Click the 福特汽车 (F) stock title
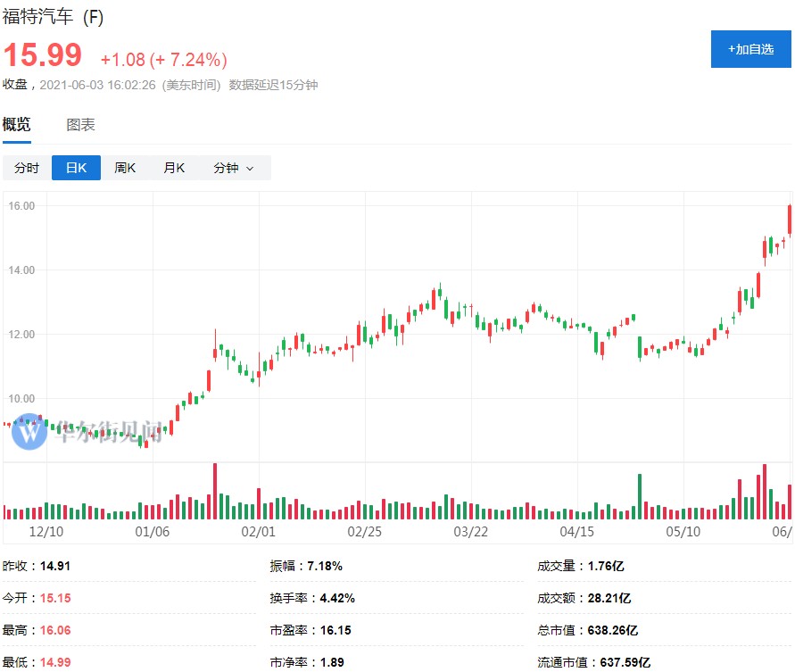 pyautogui.click(x=54, y=17)
